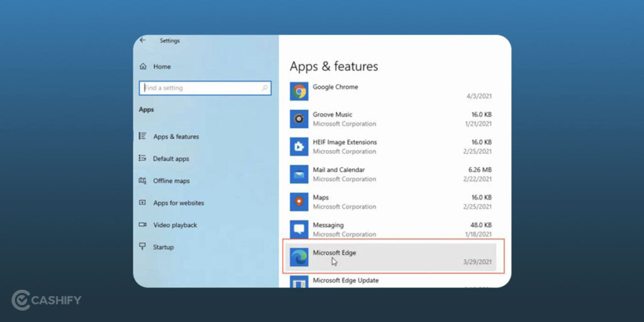The width and height of the screenshot is (644, 322).
Task: Select Apps & features in sidebar
Action: click(176, 136)
